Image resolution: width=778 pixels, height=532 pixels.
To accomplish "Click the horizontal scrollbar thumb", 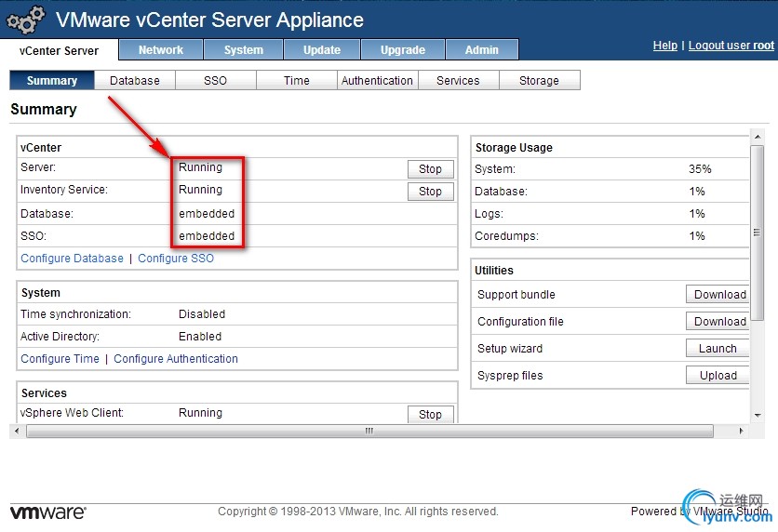I will (369, 431).
